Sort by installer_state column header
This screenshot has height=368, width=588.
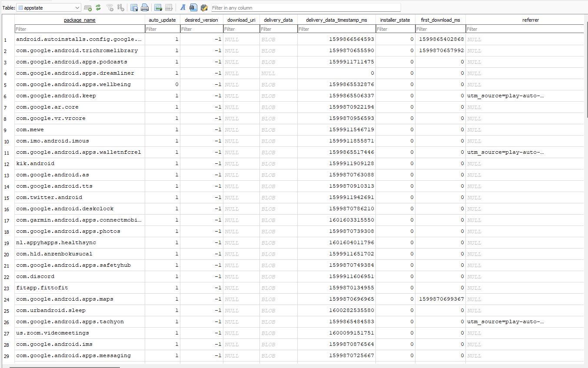(395, 20)
